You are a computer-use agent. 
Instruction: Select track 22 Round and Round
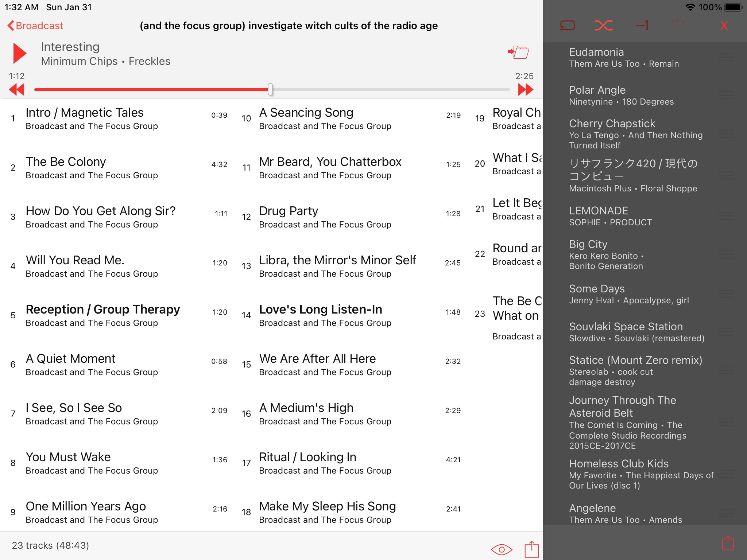(508, 254)
